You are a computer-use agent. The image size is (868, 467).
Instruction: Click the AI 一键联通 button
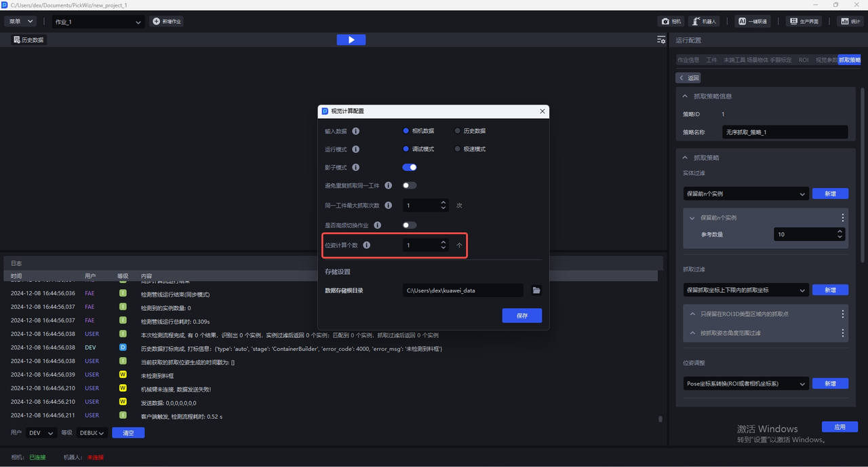click(753, 22)
